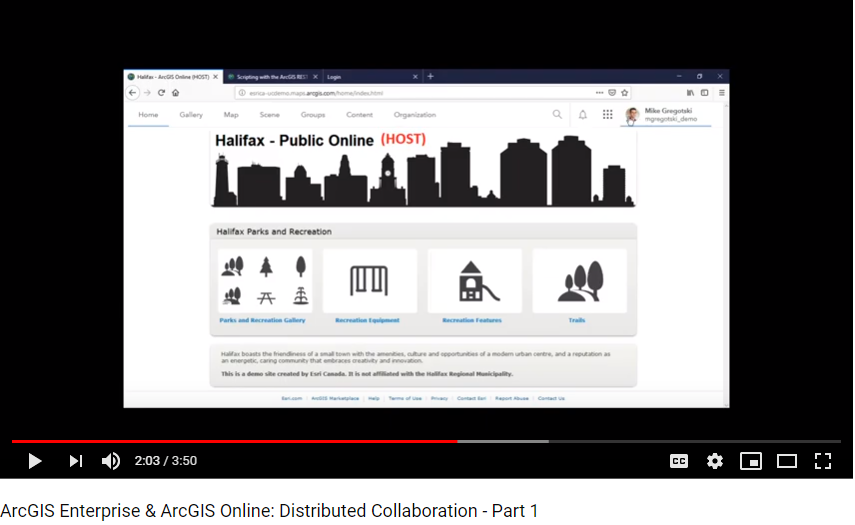Click the browser page vertical scrollbar
The image size is (855, 525).
(727, 254)
